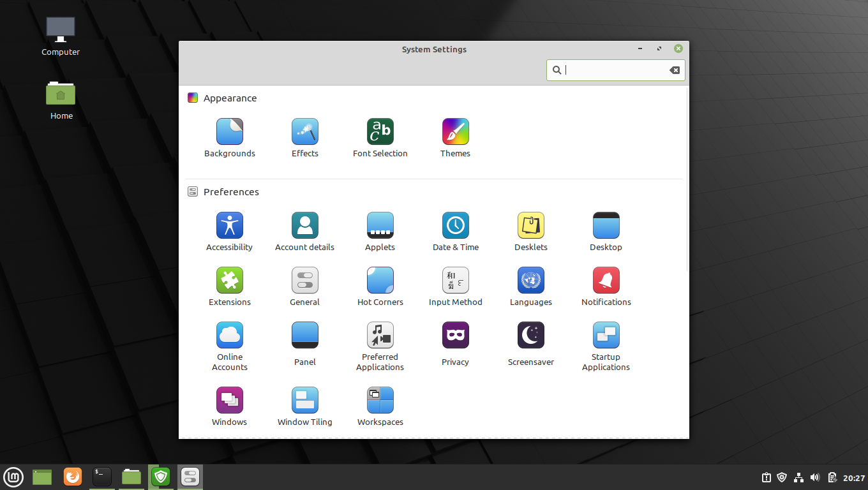Click the System Settings taskbar button
This screenshot has height=490, width=868.
[x=190, y=477]
